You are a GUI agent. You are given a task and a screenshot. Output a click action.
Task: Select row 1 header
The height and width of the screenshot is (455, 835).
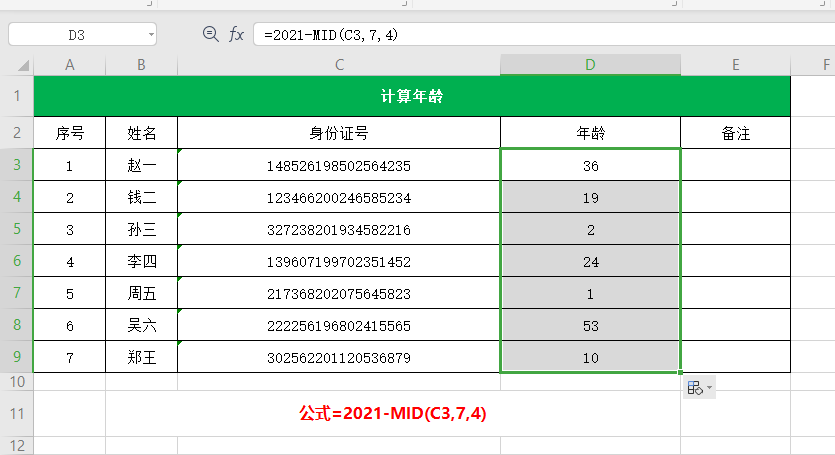17,96
